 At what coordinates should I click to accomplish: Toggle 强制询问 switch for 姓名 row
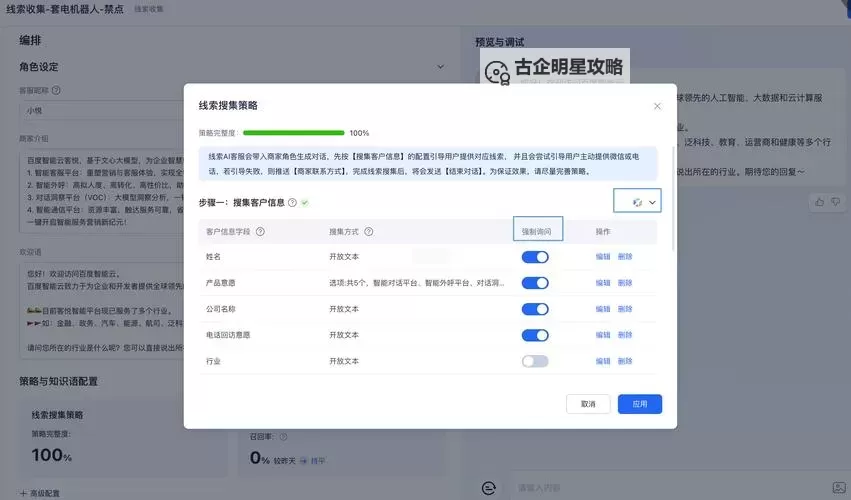tap(535, 257)
